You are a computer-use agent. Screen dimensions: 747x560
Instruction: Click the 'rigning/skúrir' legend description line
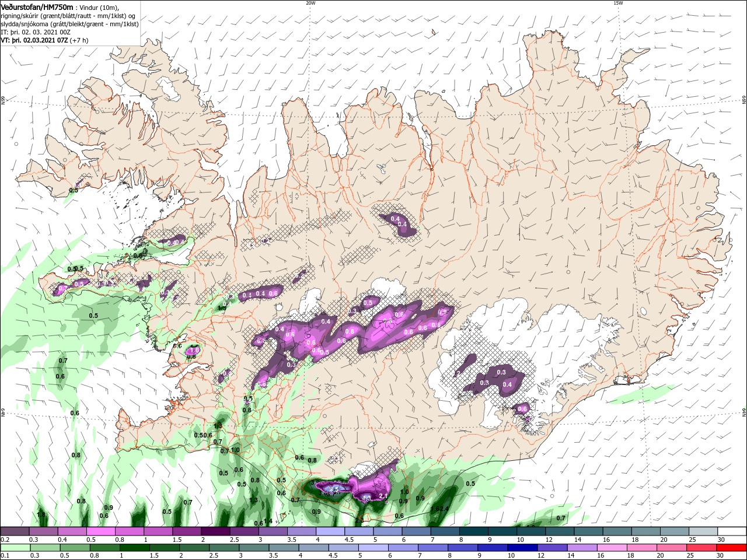tap(68, 16)
